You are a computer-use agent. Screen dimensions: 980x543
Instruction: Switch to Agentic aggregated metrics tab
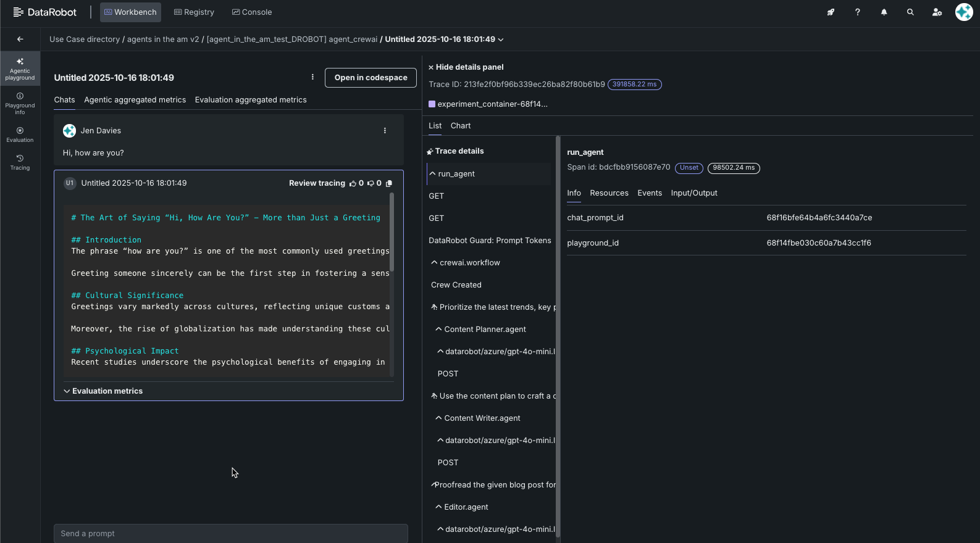pos(135,100)
